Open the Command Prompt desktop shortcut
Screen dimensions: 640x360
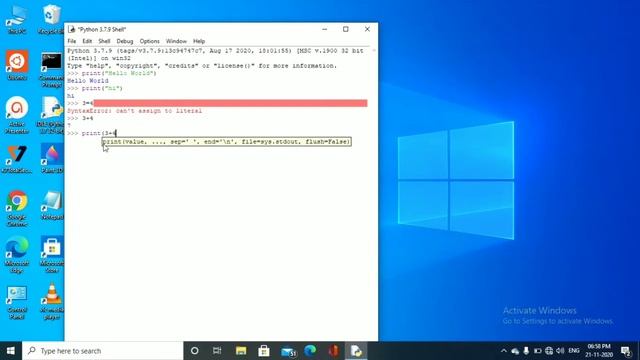[51, 69]
